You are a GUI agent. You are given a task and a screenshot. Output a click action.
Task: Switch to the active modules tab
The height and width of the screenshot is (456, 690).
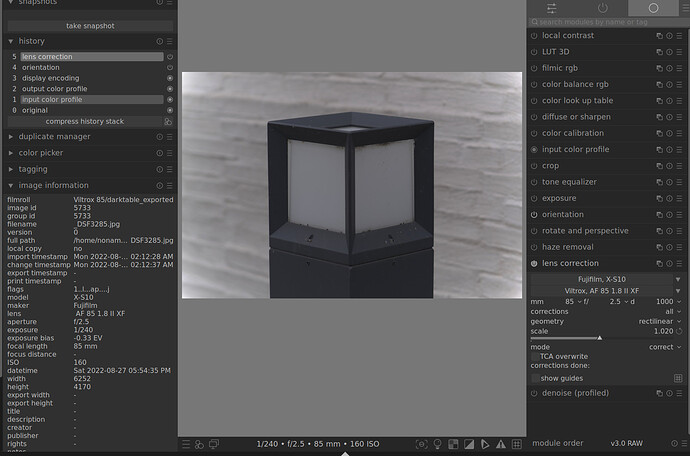tap(602, 8)
